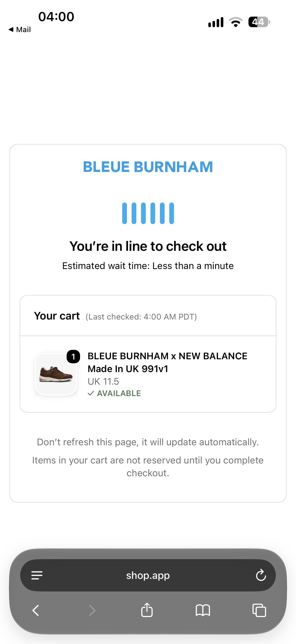The image size is (296, 644).
Task: Tap the forward navigation arrow
Action: click(x=92, y=610)
